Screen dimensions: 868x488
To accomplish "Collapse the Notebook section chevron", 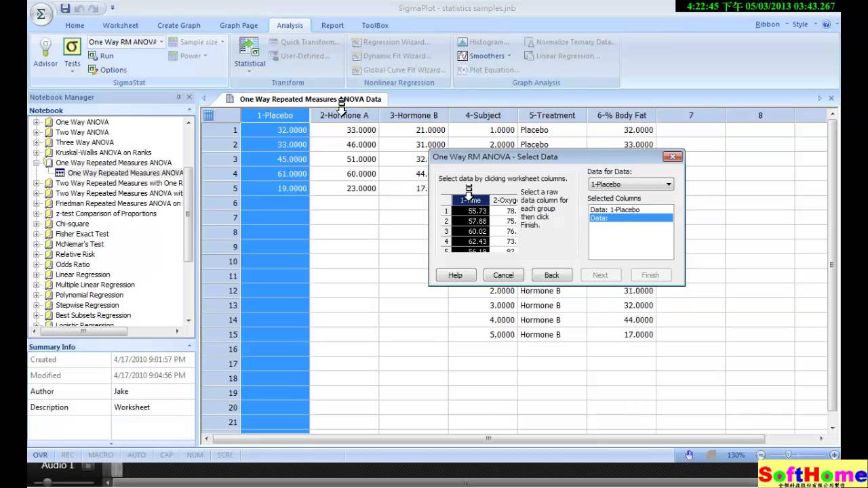I will (x=189, y=110).
